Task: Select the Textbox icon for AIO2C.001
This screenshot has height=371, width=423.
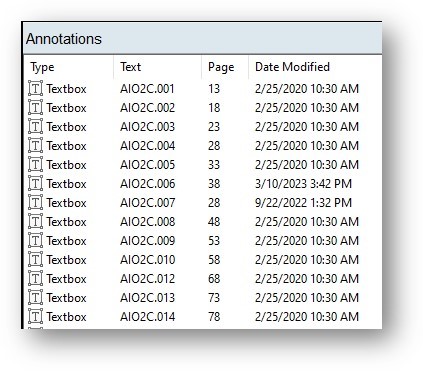Action: 35,89
